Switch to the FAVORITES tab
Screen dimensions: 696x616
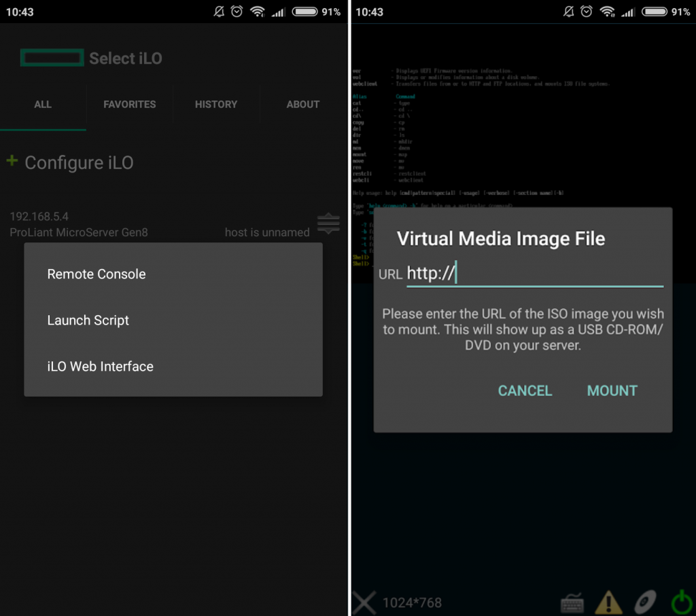tap(130, 105)
